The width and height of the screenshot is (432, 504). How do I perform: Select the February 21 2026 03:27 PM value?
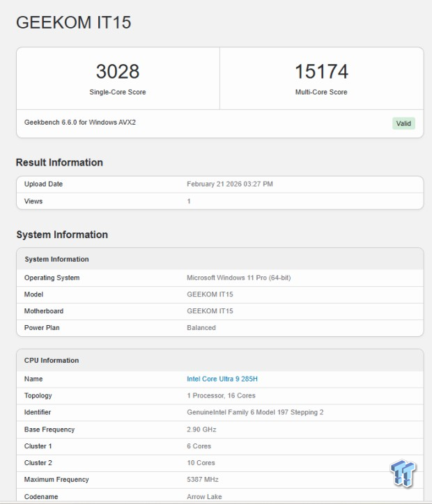(x=230, y=184)
